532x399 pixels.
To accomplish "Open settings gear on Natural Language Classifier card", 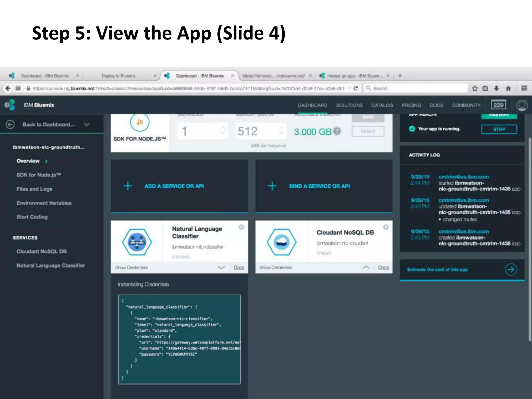I will [x=241, y=227].
